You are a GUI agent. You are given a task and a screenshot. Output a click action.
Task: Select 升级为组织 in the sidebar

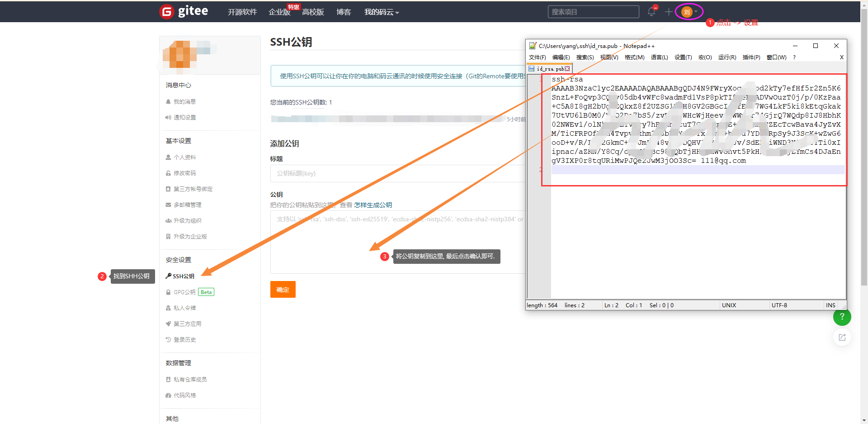[x=184, y=221]
